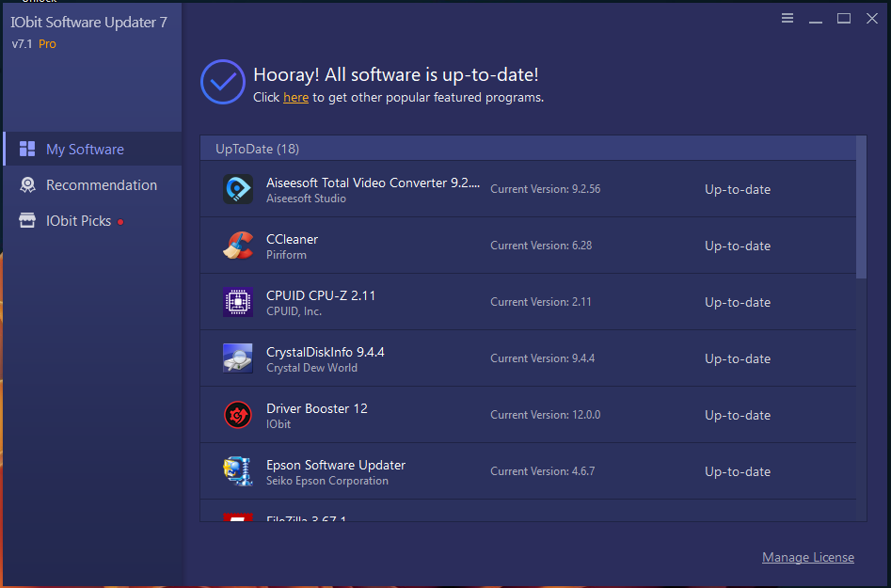Click the Epson Software Updater icon

click(237, 471)
